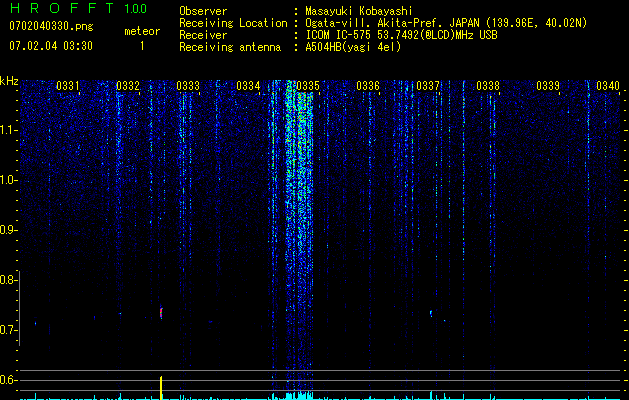Select receiver text ICOM IC-575 53.7492 MHz USB

[401, 35]
